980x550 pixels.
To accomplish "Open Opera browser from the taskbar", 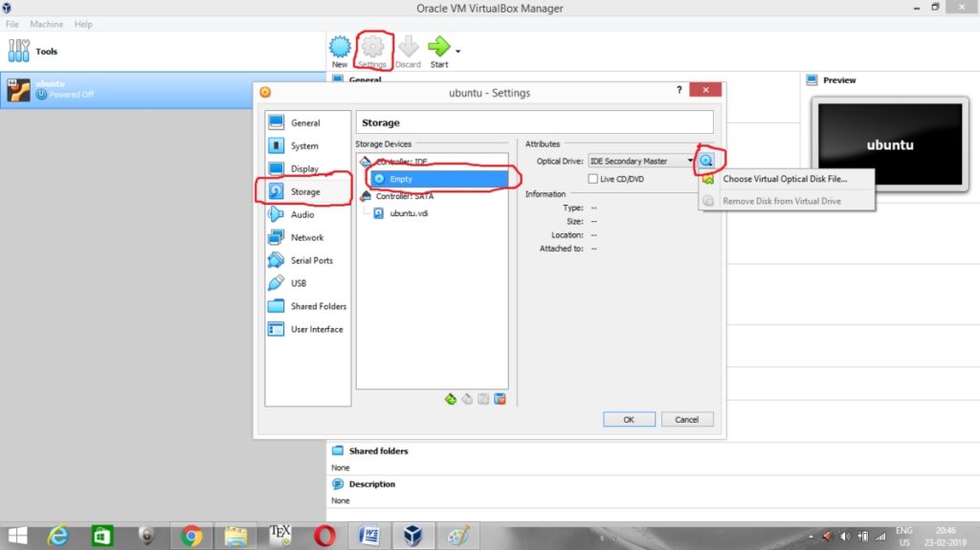I will pyautogui.click(x=323, y=536).
